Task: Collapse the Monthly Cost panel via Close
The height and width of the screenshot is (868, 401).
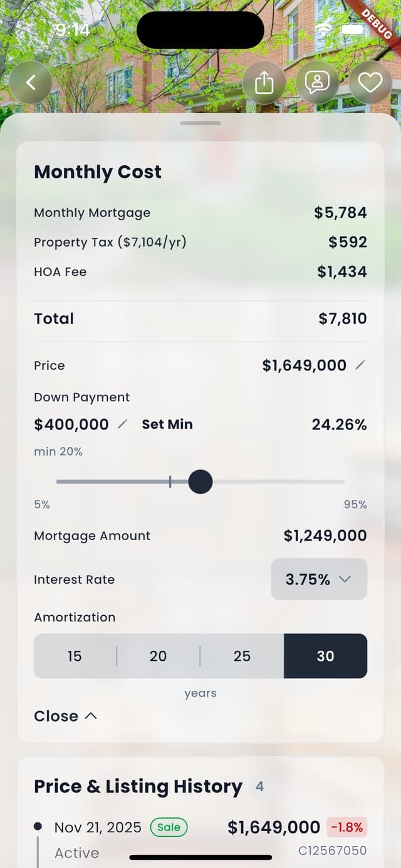Action: [x=65, y=716]
